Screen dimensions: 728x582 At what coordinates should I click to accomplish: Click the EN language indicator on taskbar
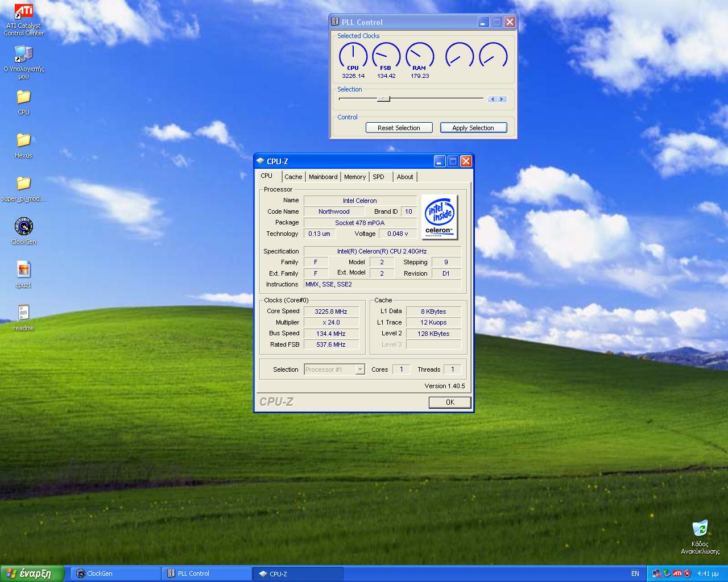[635, 573]
